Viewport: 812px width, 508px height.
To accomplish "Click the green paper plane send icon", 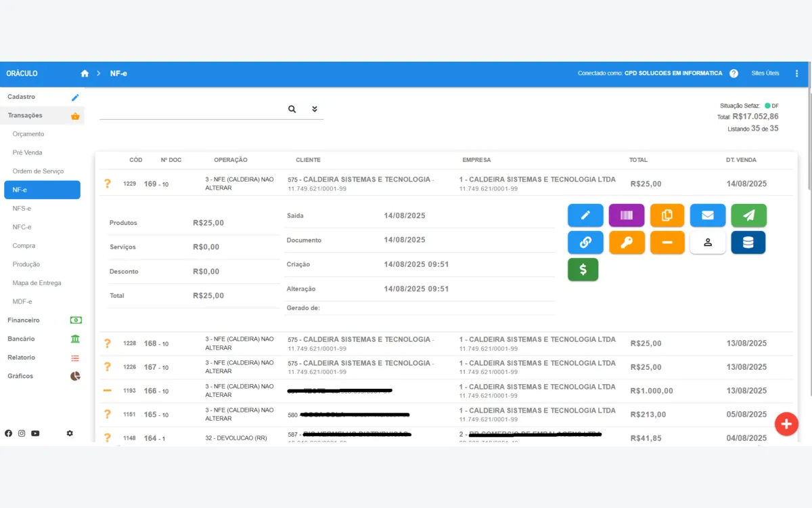I will point(748,215).
